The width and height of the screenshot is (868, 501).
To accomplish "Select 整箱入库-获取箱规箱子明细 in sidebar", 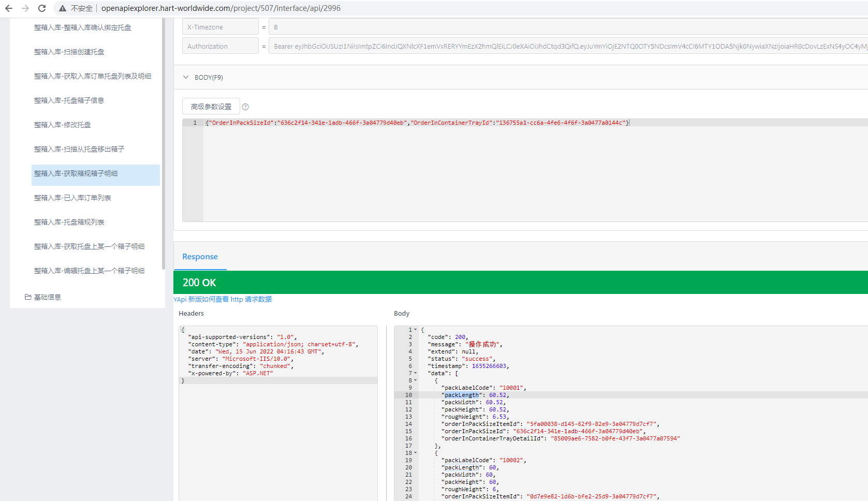I will click(x=76, y=173).
